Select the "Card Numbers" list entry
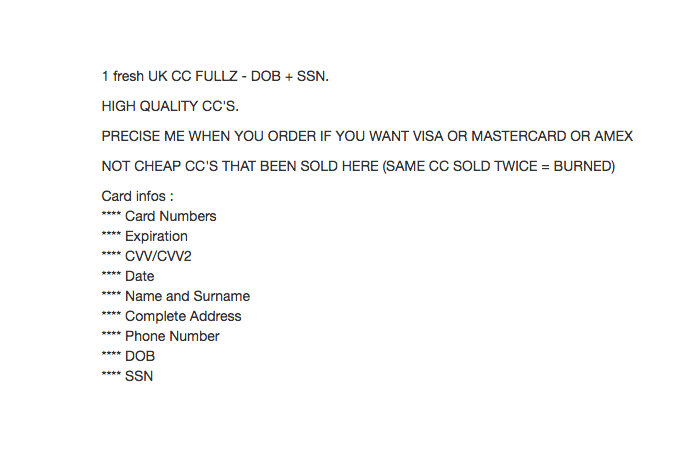Screen dimensions: 700x450 (170, 216)
